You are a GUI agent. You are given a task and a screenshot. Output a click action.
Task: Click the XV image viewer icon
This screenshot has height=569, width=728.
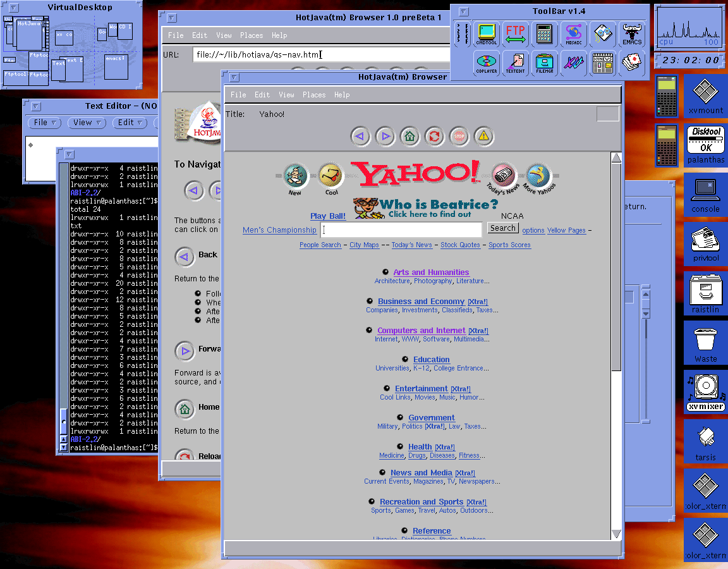573,63
